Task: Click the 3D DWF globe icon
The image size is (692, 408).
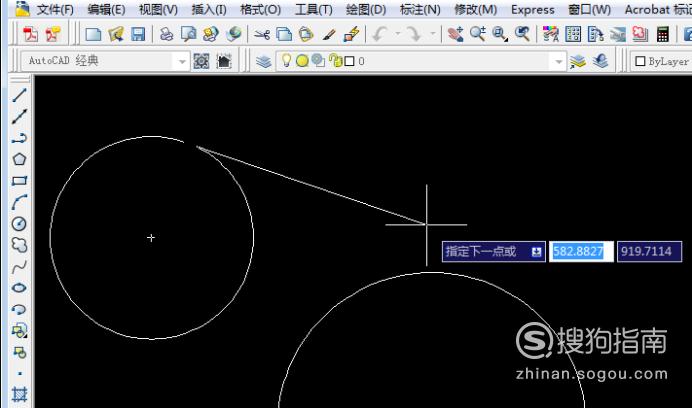Action: (233, 34)
